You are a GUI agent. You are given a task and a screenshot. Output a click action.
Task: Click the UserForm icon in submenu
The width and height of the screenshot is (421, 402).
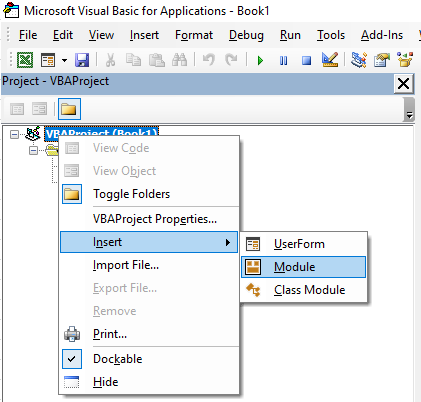(x=253, y=244)
